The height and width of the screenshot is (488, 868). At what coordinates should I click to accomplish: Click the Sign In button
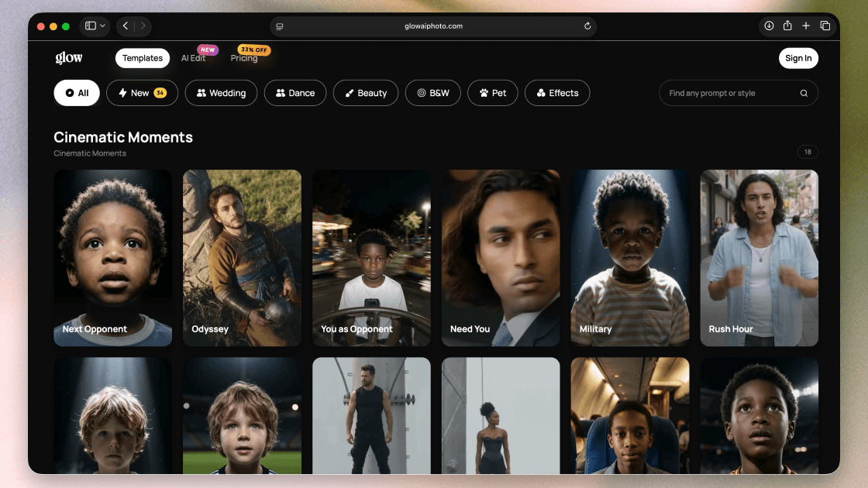pos(798,58)
